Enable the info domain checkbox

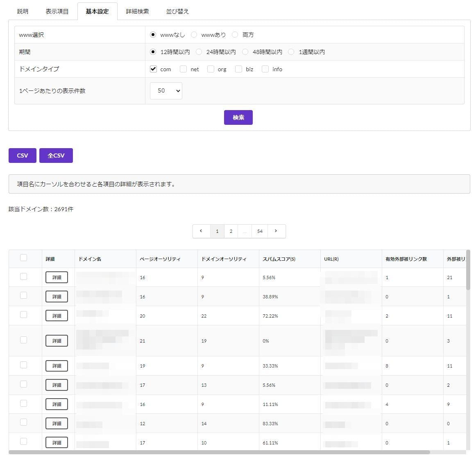(265, 69)
